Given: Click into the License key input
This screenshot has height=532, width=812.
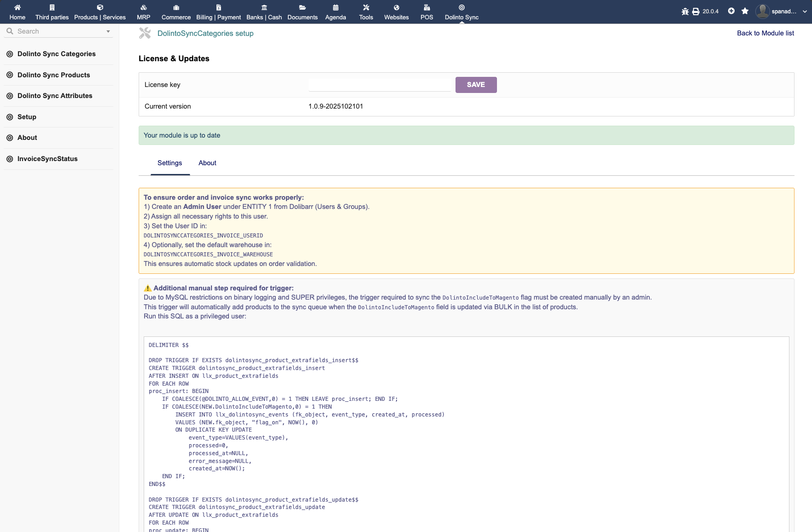Looking at the screenshot, I should point(380,85).
